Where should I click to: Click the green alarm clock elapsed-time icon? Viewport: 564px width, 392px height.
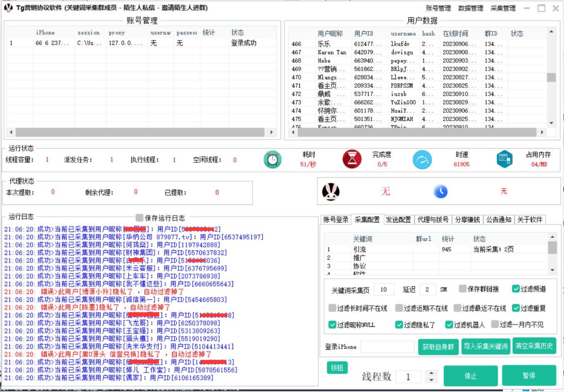pyautogui.click(x=272, y=160)
